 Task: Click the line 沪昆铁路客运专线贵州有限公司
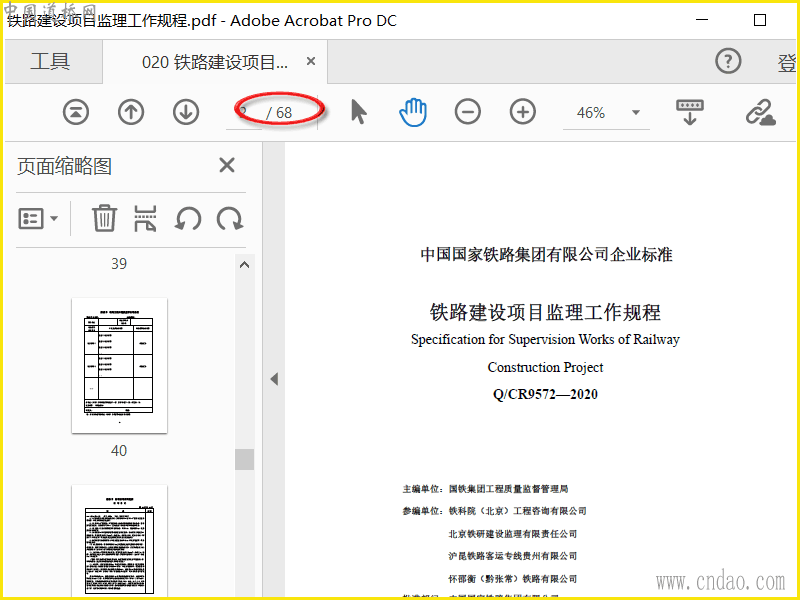click(512, 556)
